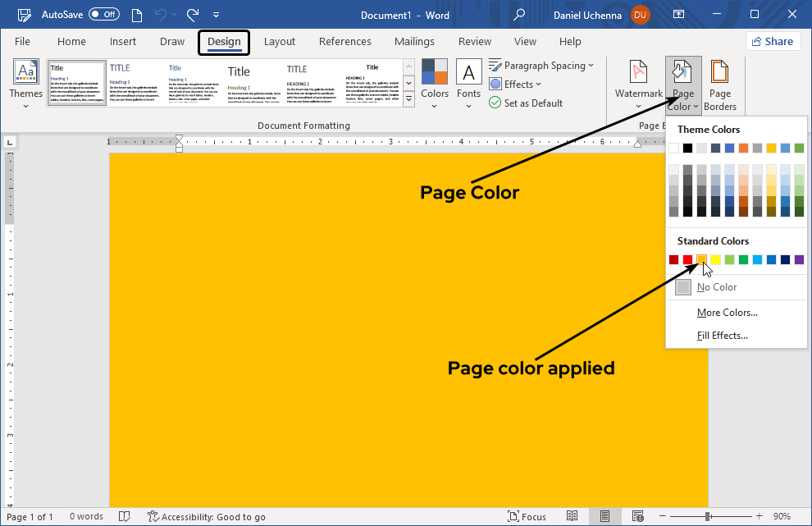Screen dimensions: 812x526
Task: Switch to the Review tab
Action: point(474,41)
